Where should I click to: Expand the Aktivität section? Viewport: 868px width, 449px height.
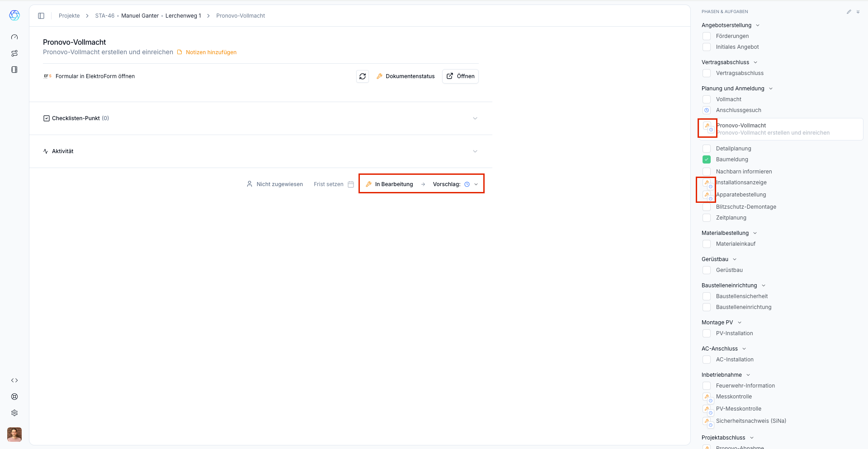pyautogui.click(x=475, y=151)
